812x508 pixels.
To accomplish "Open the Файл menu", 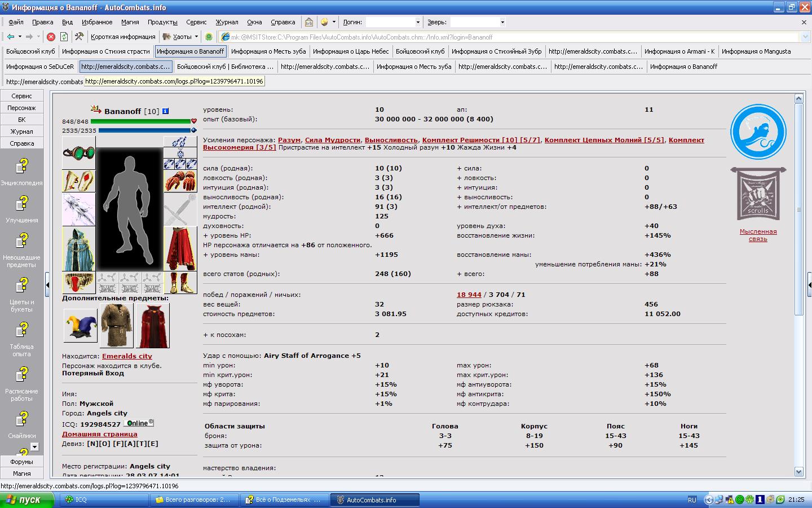I will coord(16,22).
